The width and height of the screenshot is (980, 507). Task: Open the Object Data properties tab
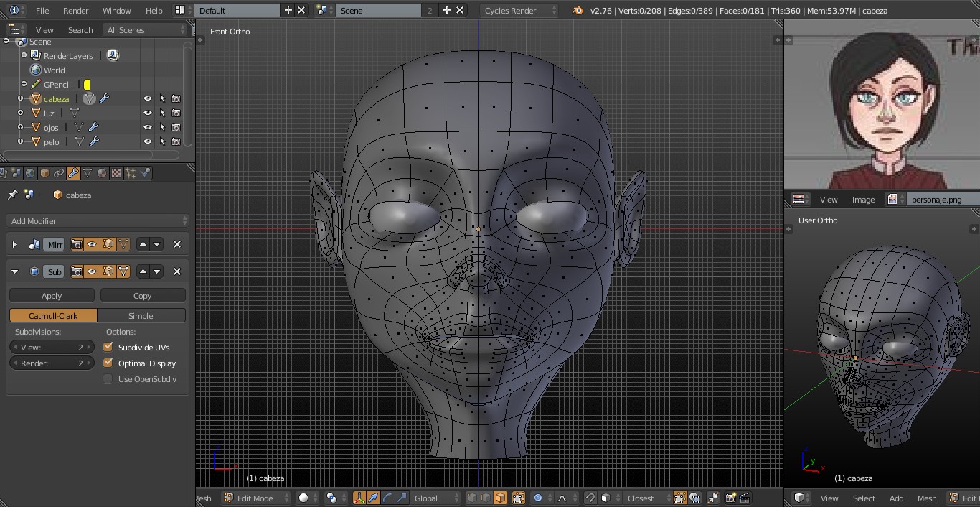pos(88,173)
